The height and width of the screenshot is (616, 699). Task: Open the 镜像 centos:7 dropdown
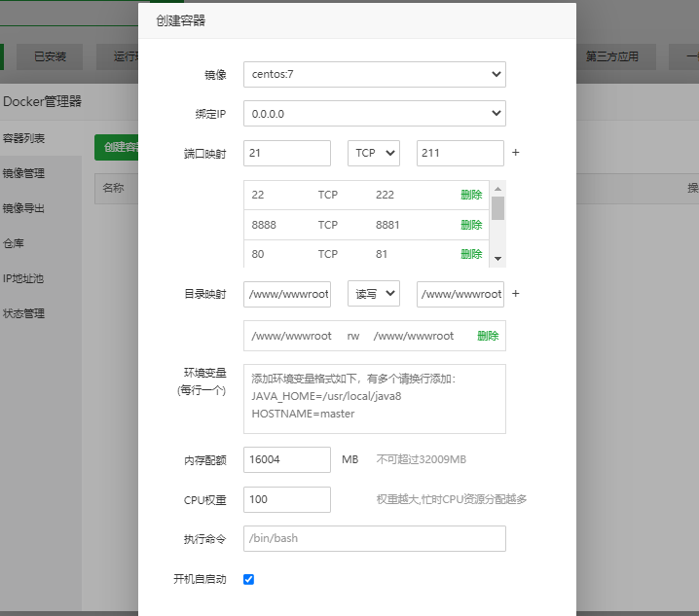pos(374,74)
